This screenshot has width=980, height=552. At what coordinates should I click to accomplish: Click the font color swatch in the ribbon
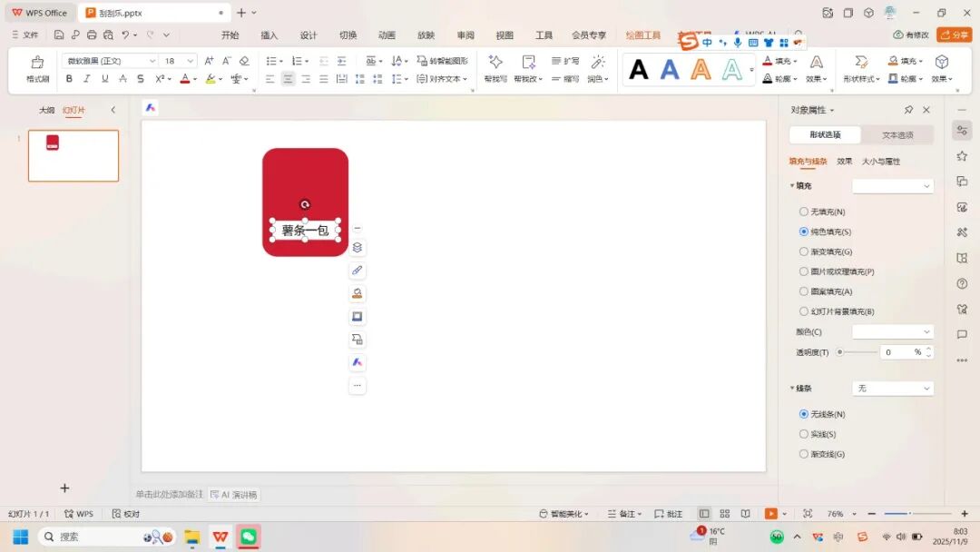click(185, 79)
